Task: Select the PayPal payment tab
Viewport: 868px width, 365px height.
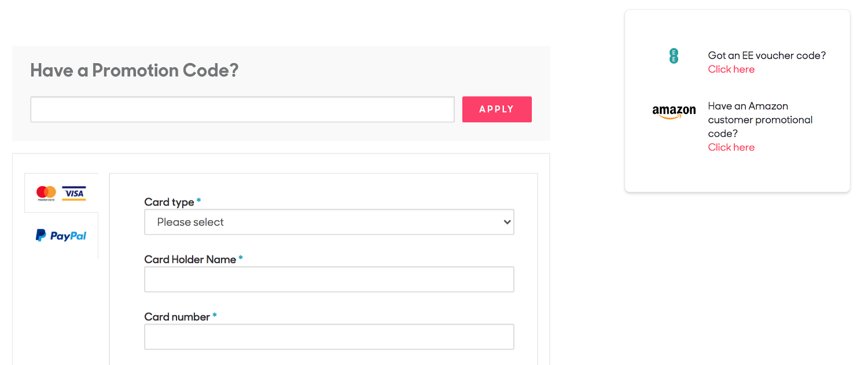Action: pos(61,235)
